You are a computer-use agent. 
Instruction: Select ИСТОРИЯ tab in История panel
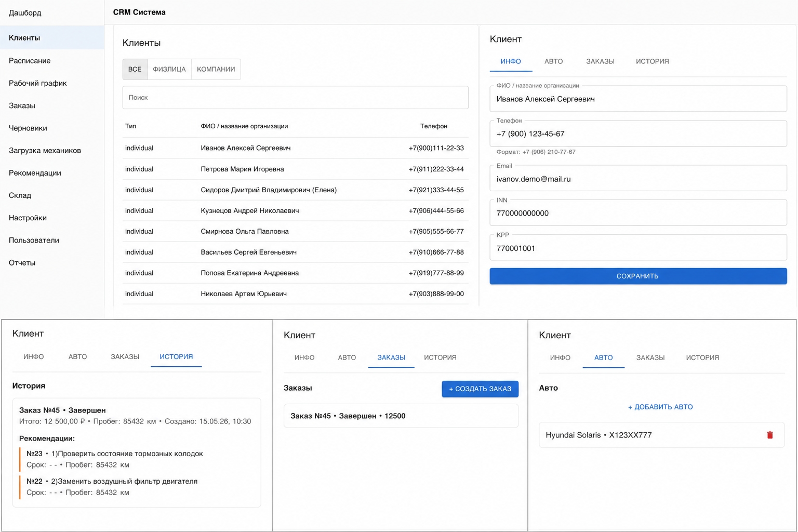coord(176,357)
